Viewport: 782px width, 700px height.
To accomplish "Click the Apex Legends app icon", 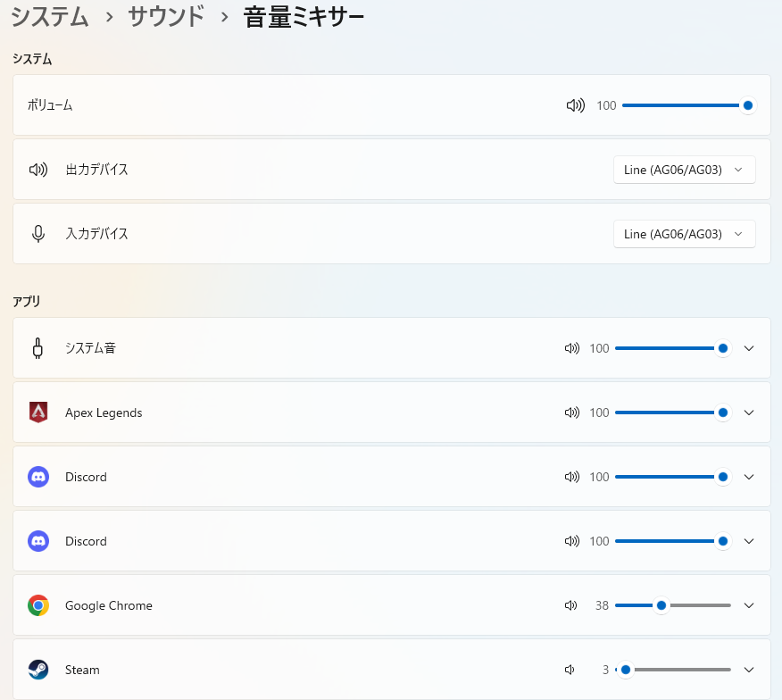I will 38,412.
